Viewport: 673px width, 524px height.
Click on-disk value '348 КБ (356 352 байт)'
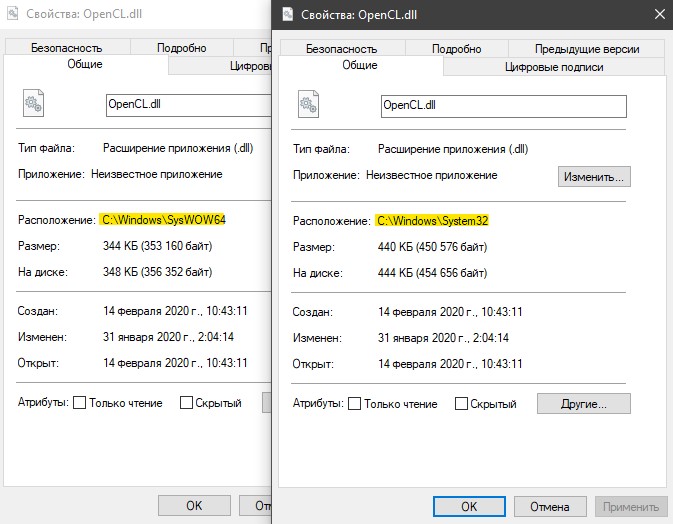[158, 272]
